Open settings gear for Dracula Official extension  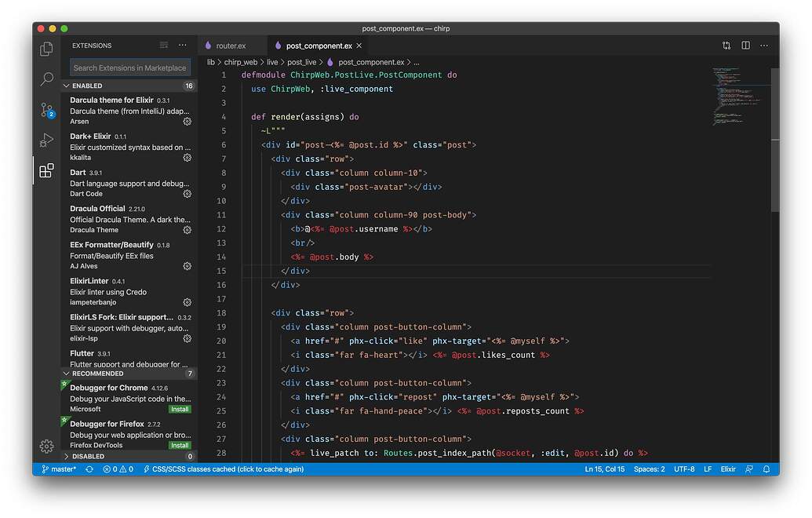[x=187, y=229]
